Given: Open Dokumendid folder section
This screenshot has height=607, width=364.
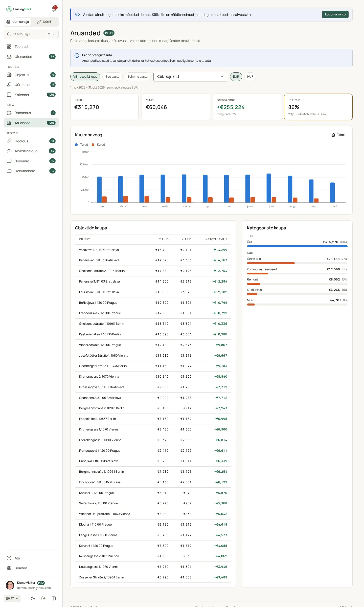Looking at the screenshot, I should (x=31, y=171).
